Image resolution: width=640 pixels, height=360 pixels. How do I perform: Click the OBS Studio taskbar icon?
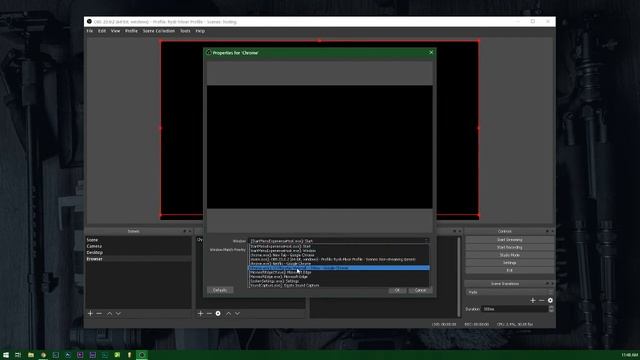point(142,355)
